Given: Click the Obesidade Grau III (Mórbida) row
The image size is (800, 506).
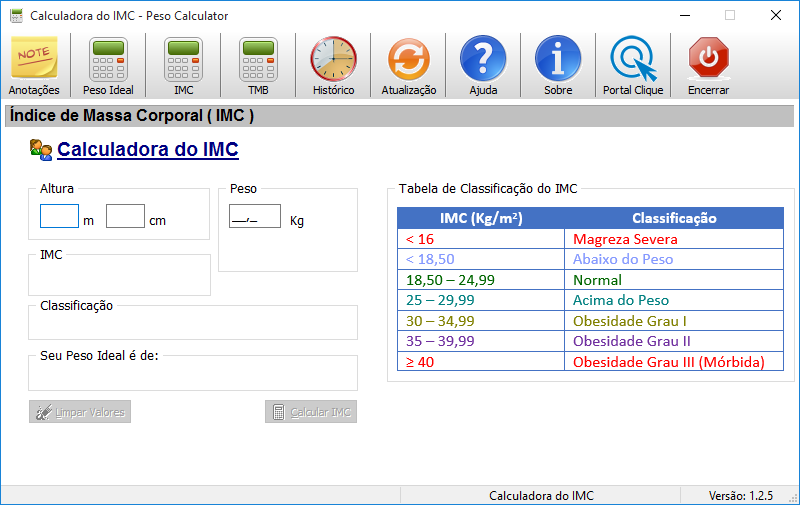Looking at the screenshot, I should pos(590,362).
